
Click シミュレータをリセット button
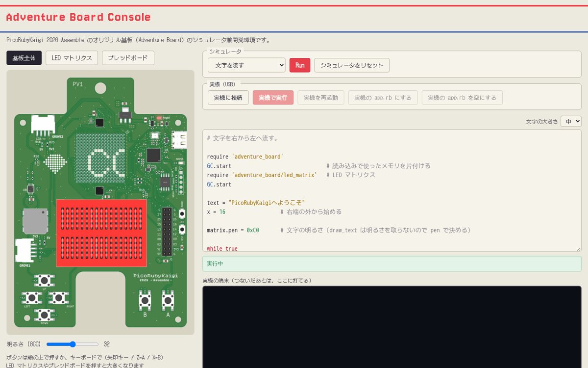(x=352, y=65)
